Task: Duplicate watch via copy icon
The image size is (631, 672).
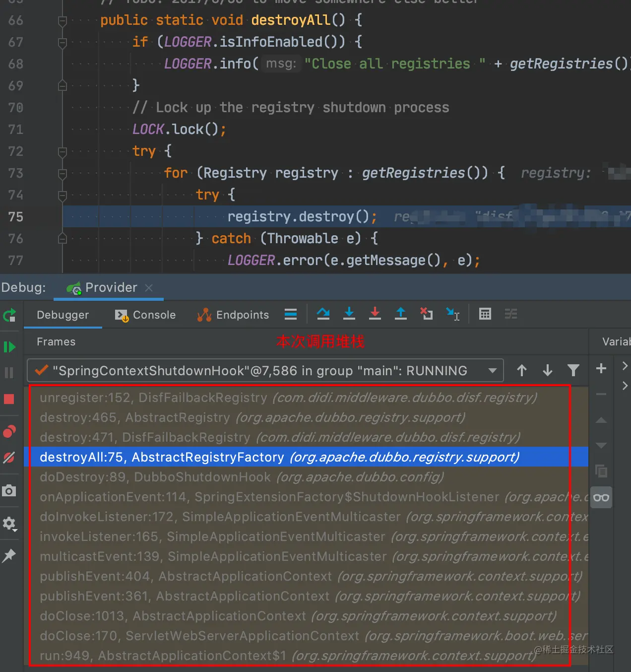Action: [601, 471]
